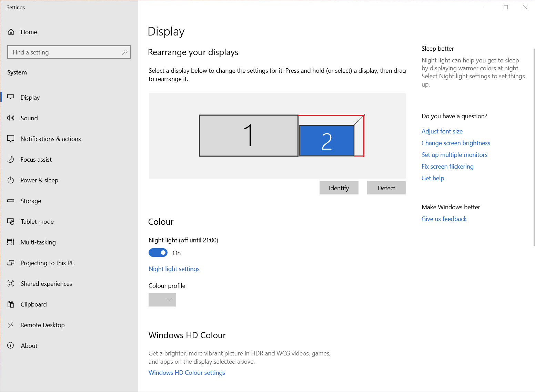Click the Shared experiences icon

pos(11,283)
